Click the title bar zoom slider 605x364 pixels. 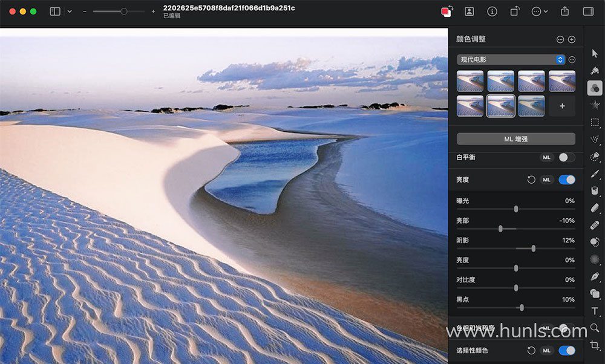(x=119, y=11)
